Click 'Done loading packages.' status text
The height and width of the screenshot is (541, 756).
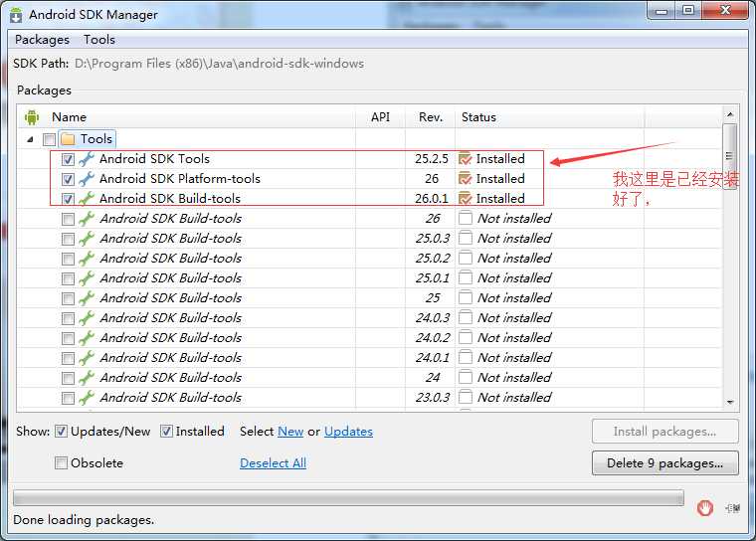coord(84,520)
